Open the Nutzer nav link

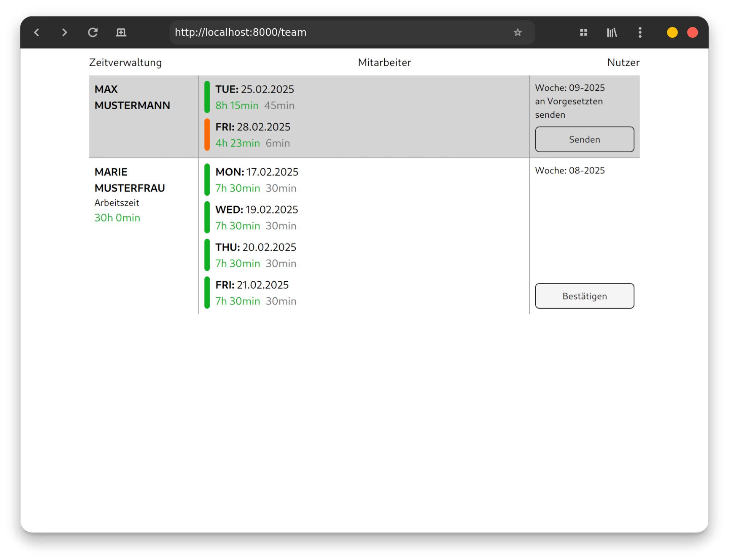(623, 63)
